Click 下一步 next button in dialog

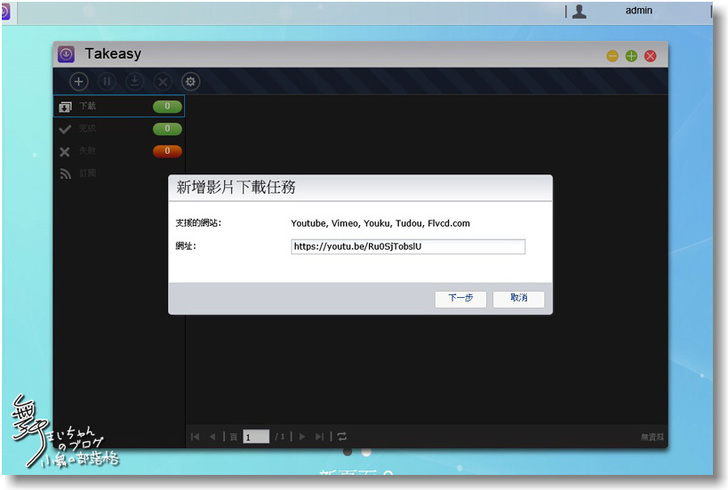[461, 299]
